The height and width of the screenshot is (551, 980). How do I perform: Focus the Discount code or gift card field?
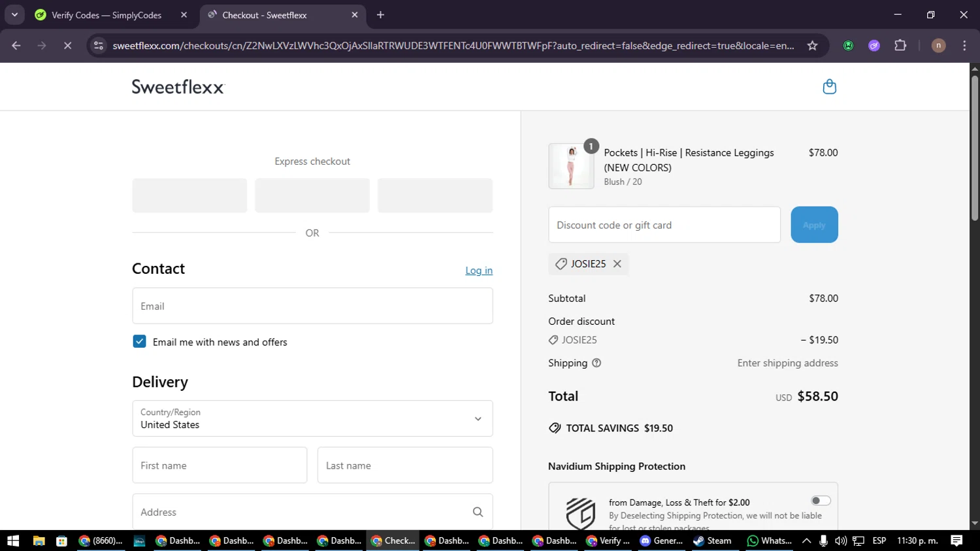pyautogui.click(x=664, y=225)
